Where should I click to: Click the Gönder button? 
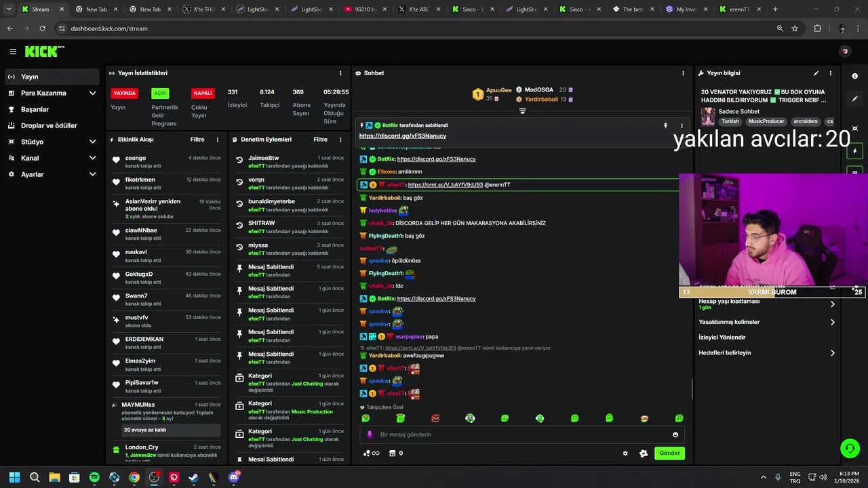point(669,453)
